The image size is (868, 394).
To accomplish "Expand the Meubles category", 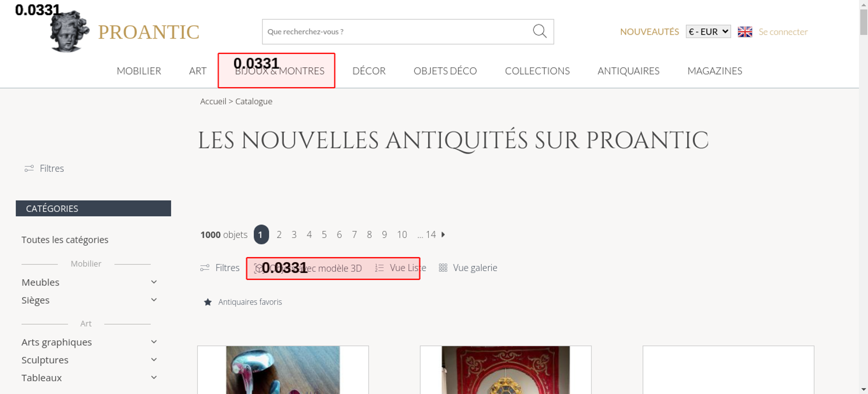I will [154, 282].
